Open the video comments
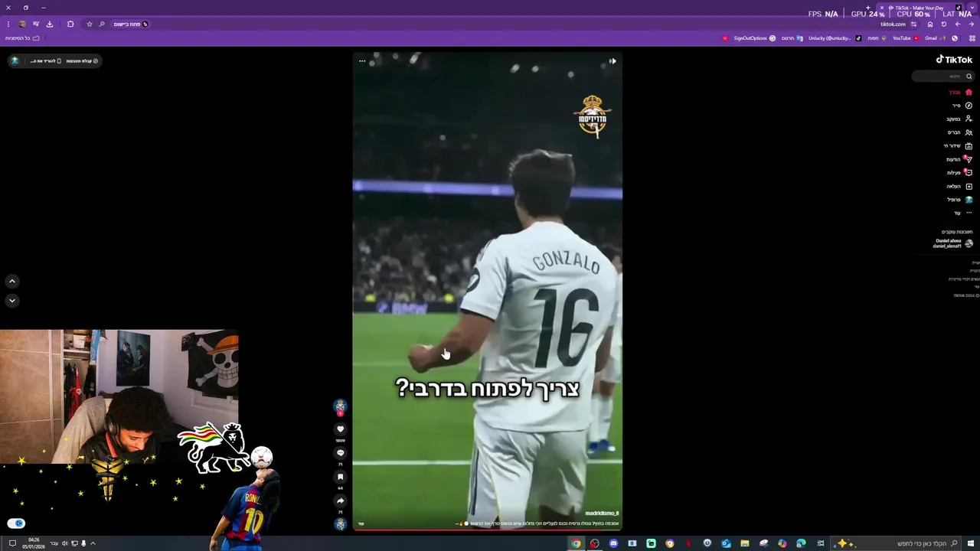980x551 pixels. coord(341,453)
